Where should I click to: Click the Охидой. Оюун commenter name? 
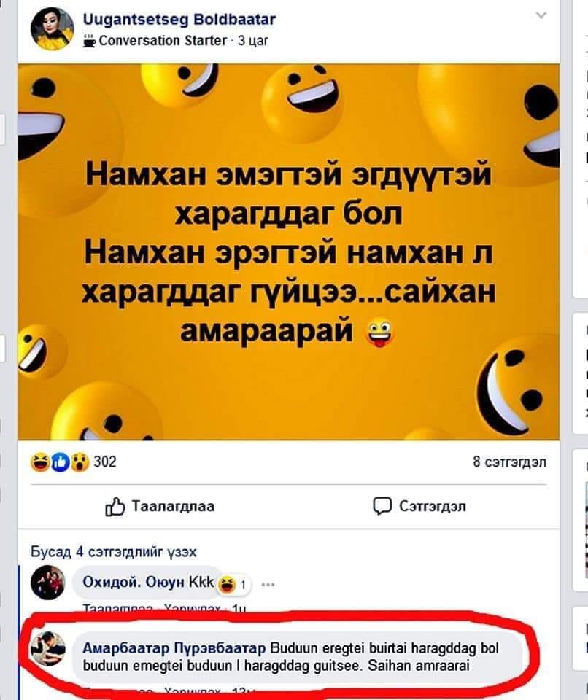pyautogui.click(x=134, y=582)
